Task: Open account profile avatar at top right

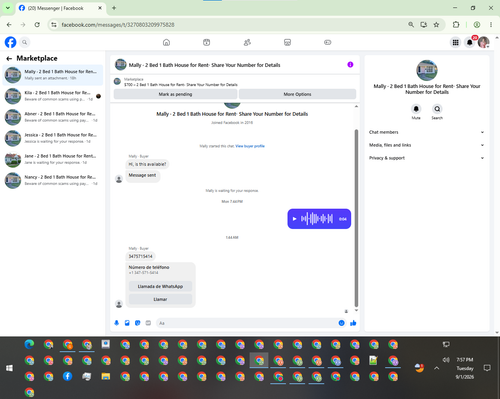Action: 484,42
